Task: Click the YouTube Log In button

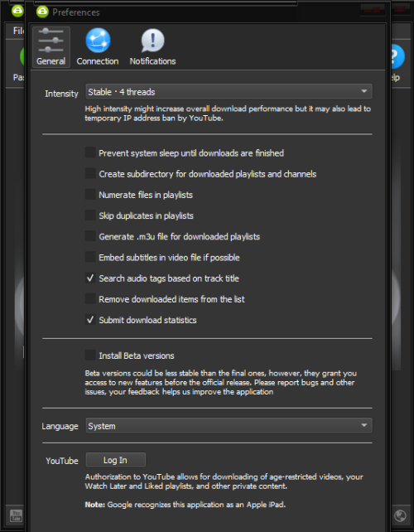Action: click(x=116, y=460)
